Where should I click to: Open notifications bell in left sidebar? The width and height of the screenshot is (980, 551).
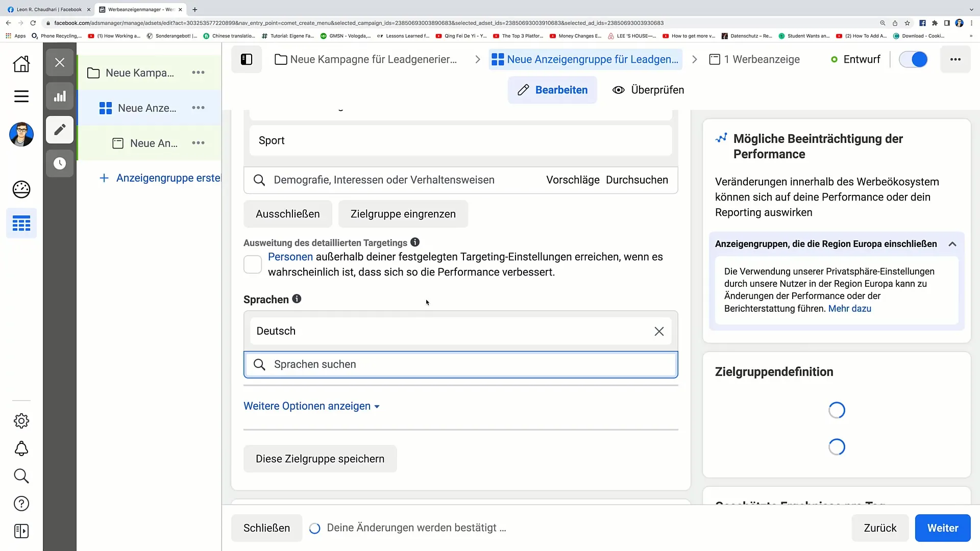(21, 448)
